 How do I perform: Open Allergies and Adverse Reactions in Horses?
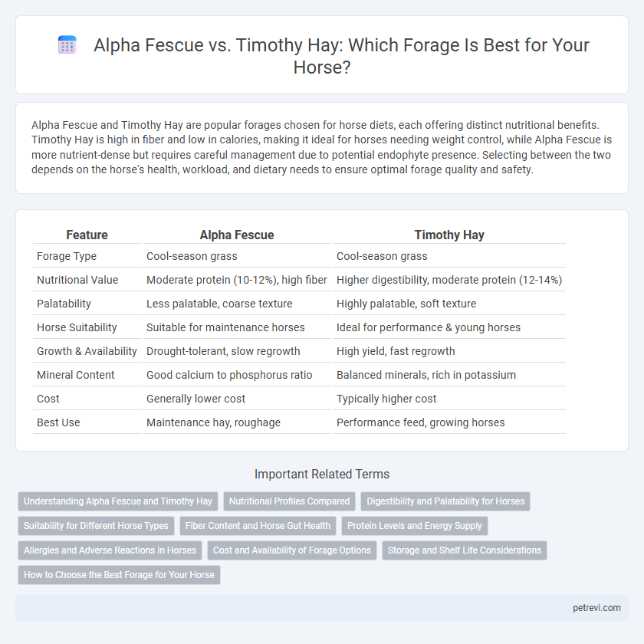pos(110,550)
